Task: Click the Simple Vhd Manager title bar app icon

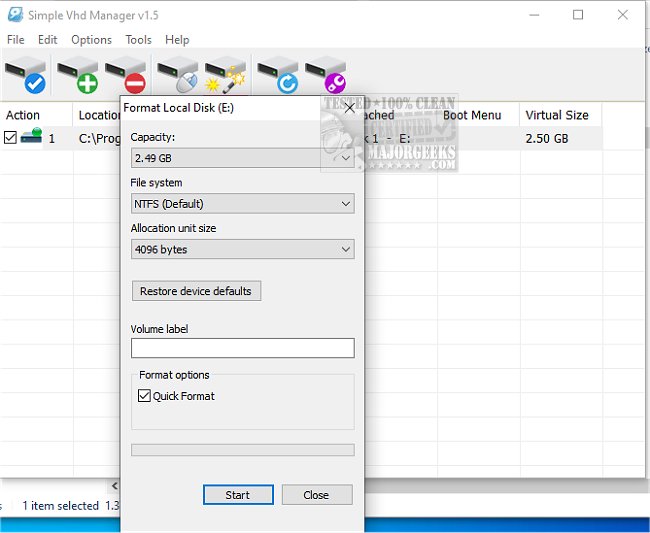Action: click(x=15, y=15)
